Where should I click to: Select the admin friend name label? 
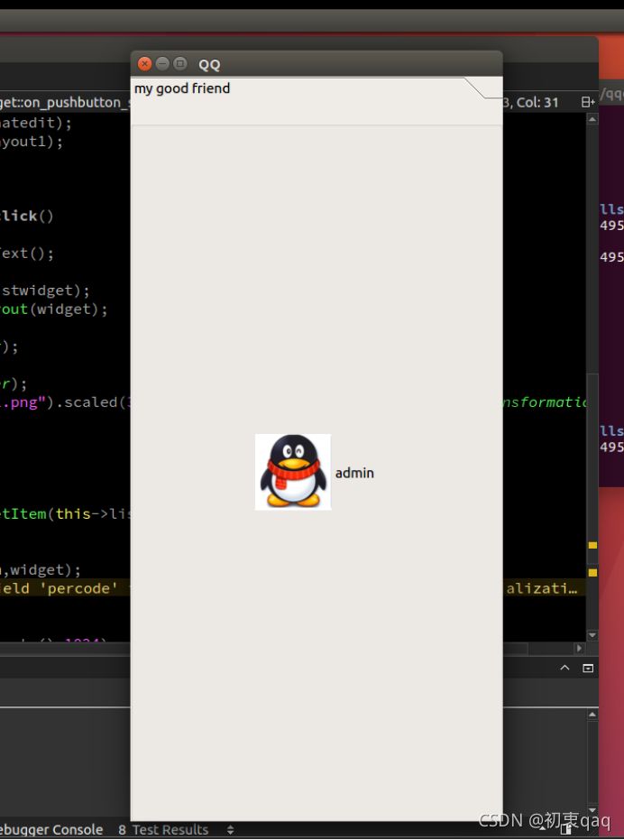click(x=354, y=473)
